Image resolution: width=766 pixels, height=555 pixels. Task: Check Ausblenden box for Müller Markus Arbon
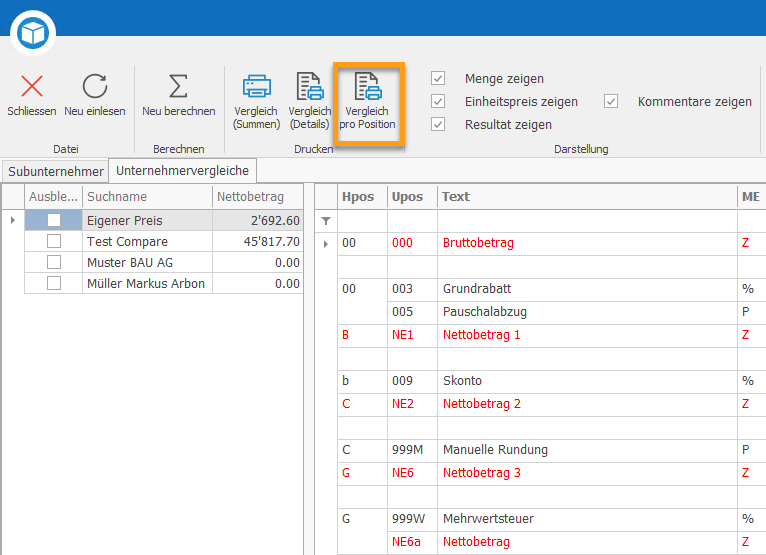pos(54,283)
